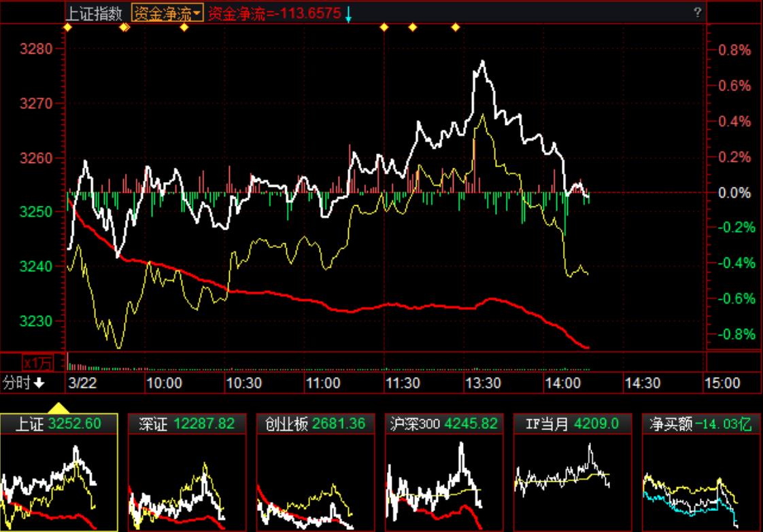Open the 资金净流 indicator dropdown
763x532 pixels.
coord(167,13)
